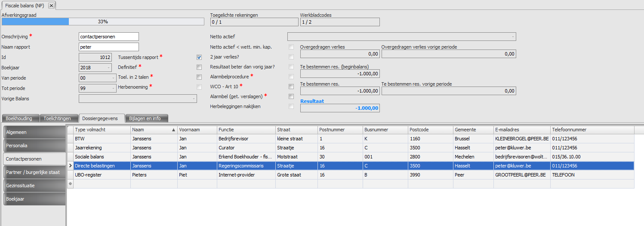Check Toel. in 2 talen option
The image size is (644, 226).
point(199,77)
